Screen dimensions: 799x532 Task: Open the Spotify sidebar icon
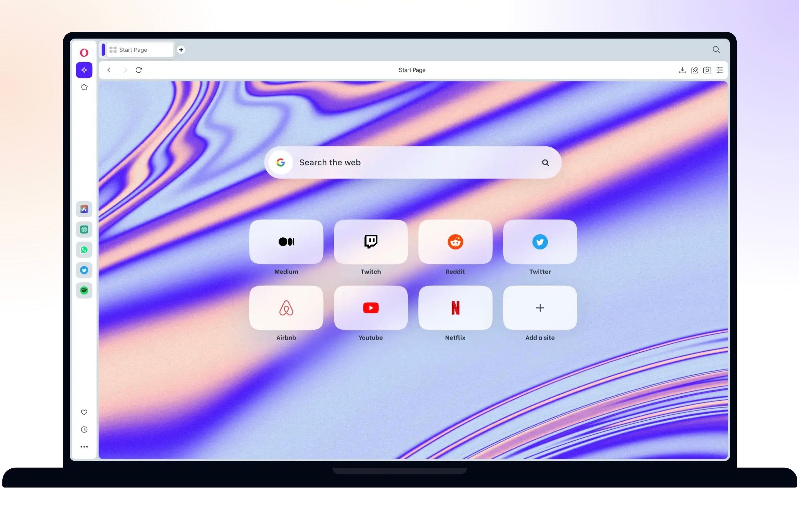(x=84, y=290)
